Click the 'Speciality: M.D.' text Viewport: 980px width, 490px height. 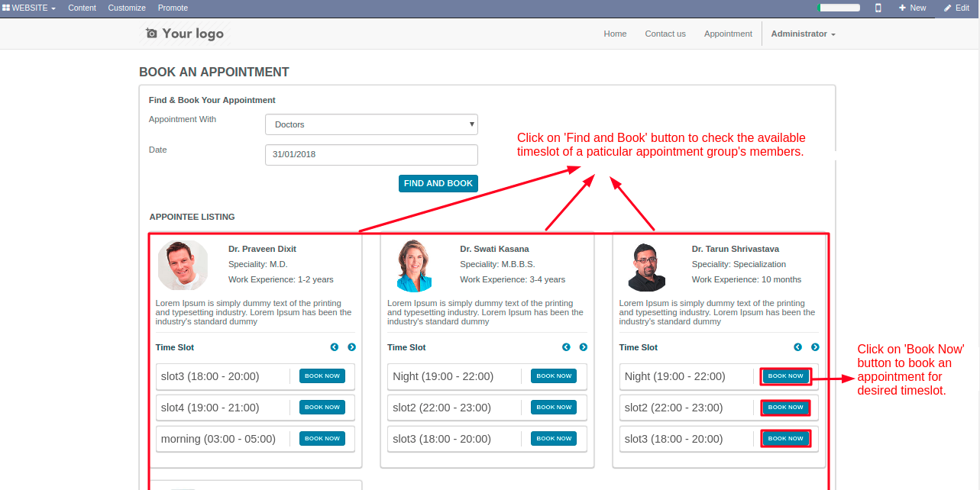(257, 264)
